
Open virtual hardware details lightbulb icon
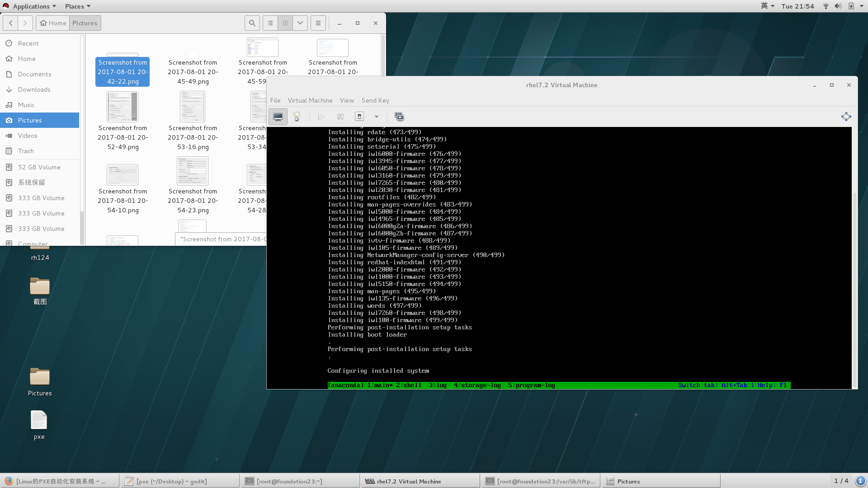click(297, 117)
